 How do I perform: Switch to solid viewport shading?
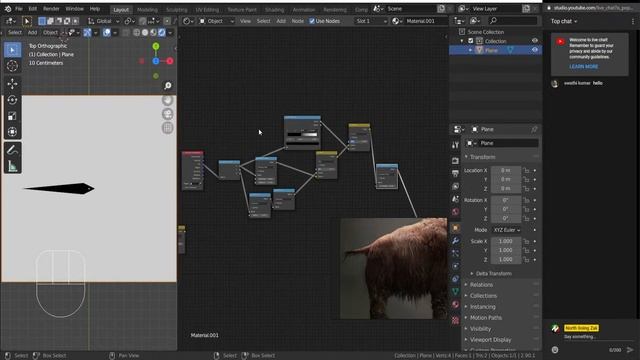tap(145, 33)
